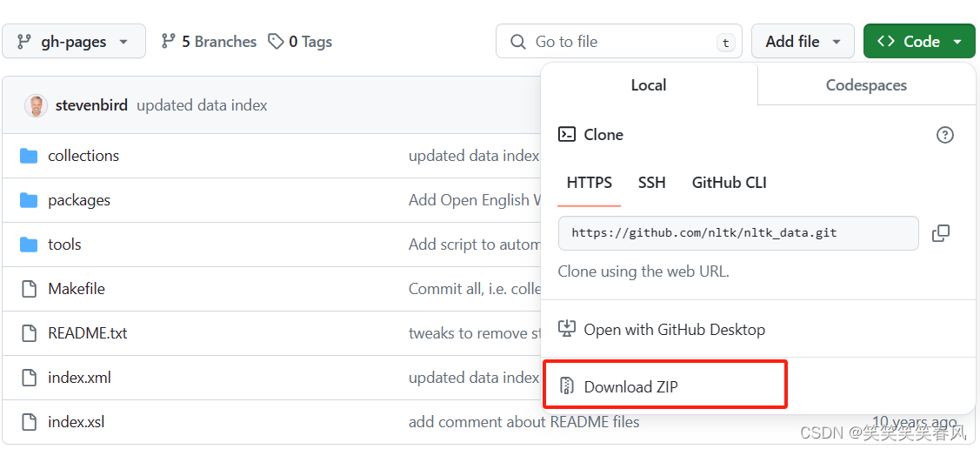This screenshot has height=449, width=980.
Task: Open the collections folder
Action: 83,155
